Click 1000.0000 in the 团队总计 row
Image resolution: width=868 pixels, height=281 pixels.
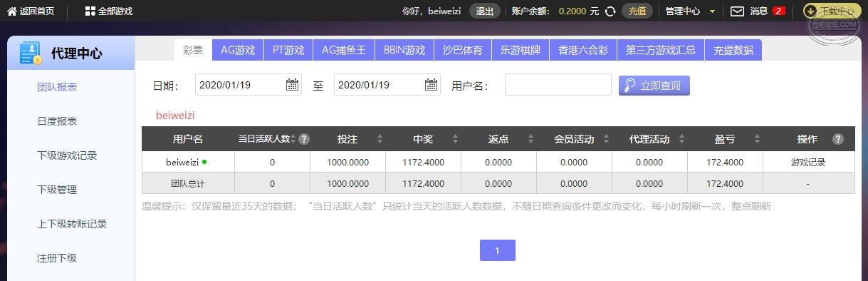click(x=347, y=183)
